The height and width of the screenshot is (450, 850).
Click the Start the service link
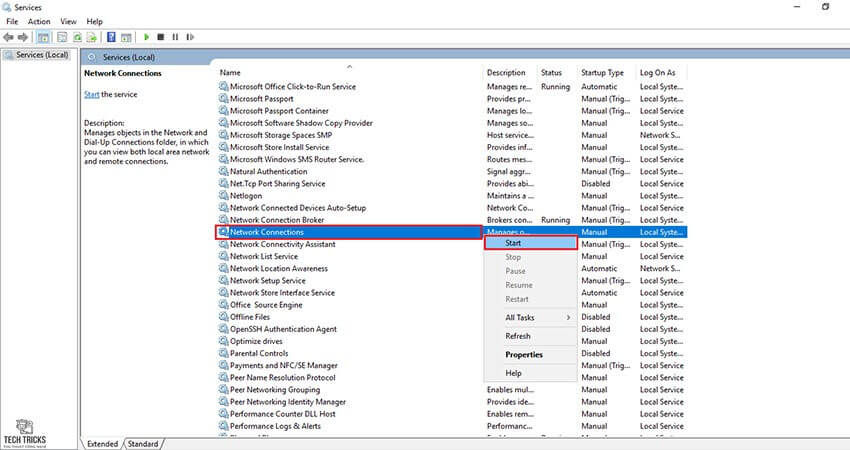pos(92,94)
